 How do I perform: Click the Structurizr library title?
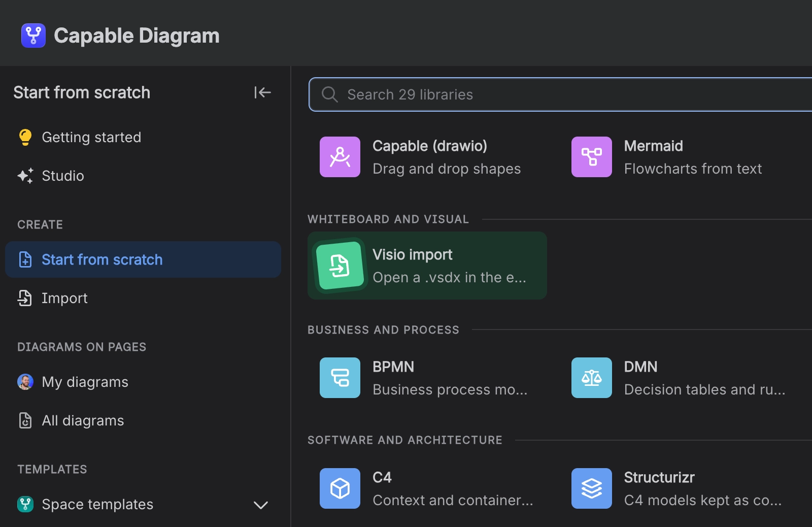tap(659, 478)
